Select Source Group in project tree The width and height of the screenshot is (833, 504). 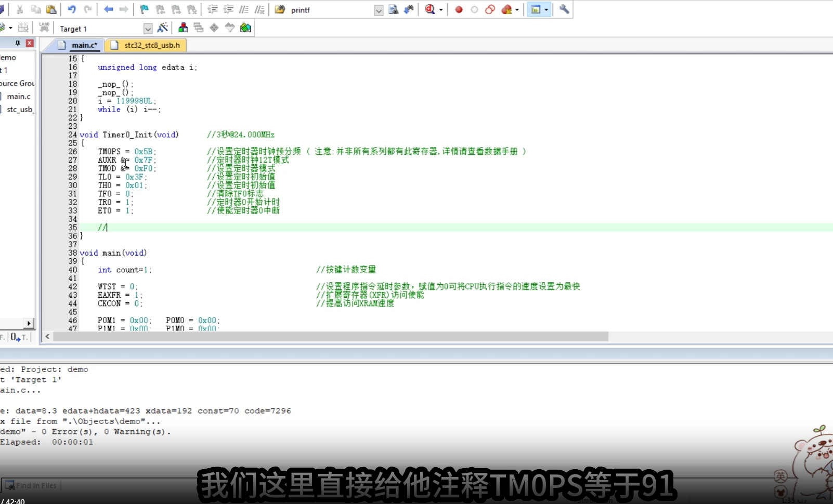[17, 83]
